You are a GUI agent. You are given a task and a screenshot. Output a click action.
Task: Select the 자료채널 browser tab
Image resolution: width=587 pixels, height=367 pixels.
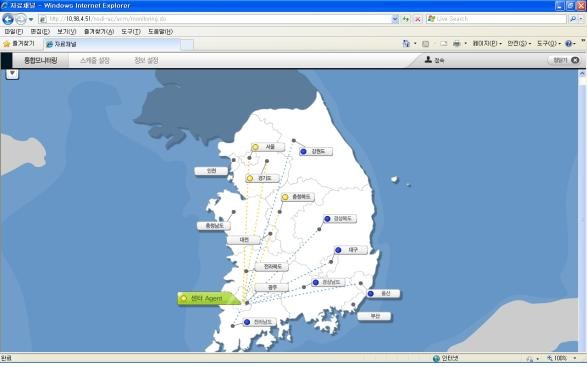111,44
